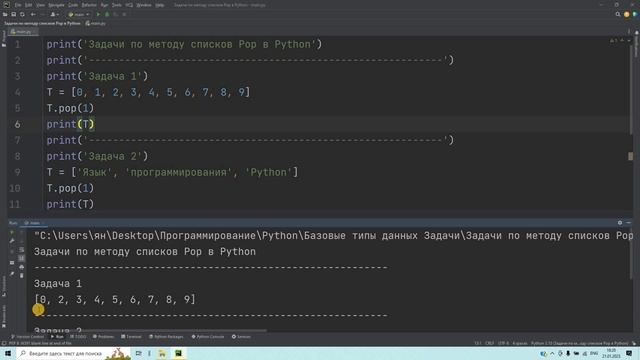640x360 pixels.
Task: Rerun main in Run panel
Action: (x=12, y=232)
